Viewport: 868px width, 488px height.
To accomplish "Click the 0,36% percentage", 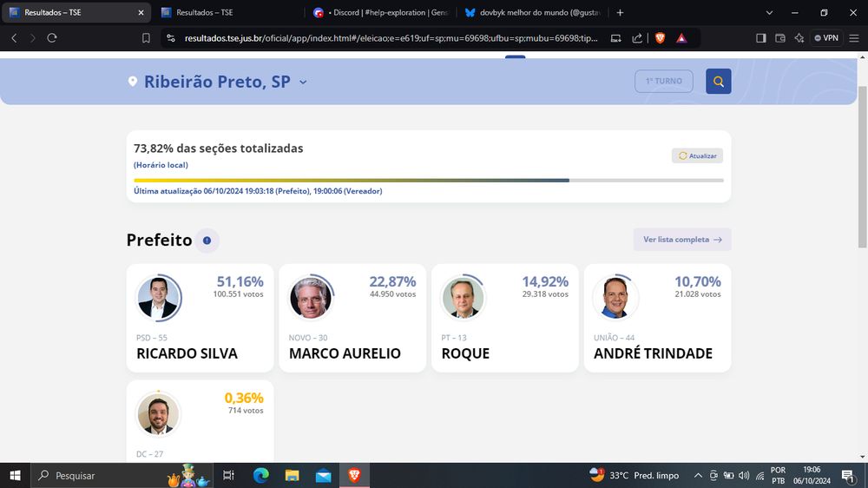I will (244, 398).
